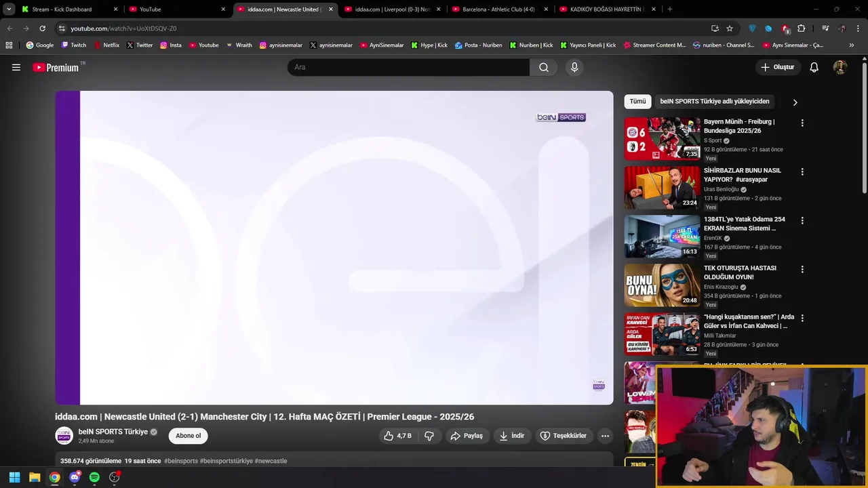The height and width of the screenshot is (488, 868).
Task: Click the #newcastle hashtag
Action: point(271,461)
